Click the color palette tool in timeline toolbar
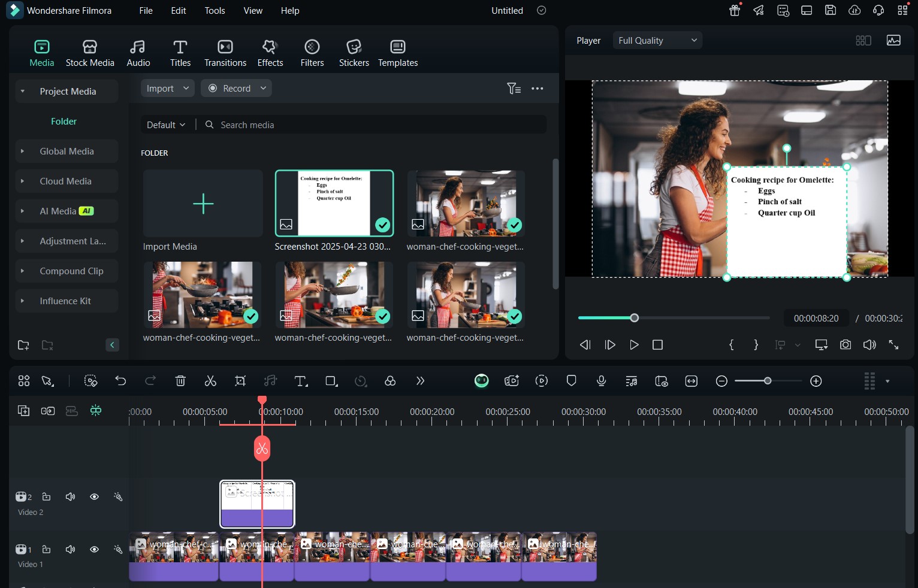918x588 pixels. point(390,381)
